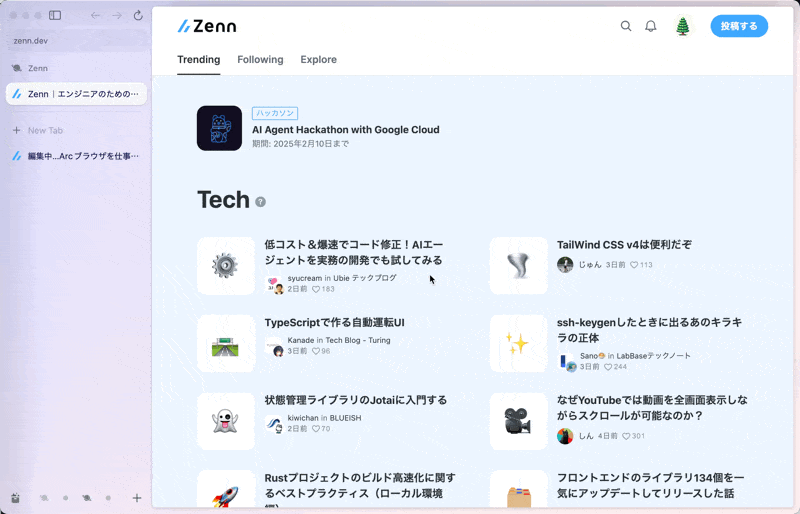Click kiwichan's avatar image
This screenshot has width=800, height=514.
coord(279,429)
